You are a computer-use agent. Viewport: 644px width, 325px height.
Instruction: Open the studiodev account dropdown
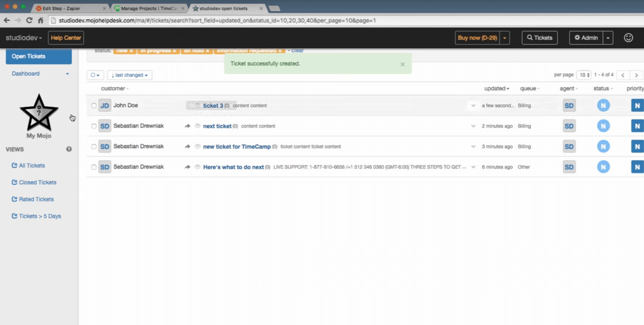(24, 38)
